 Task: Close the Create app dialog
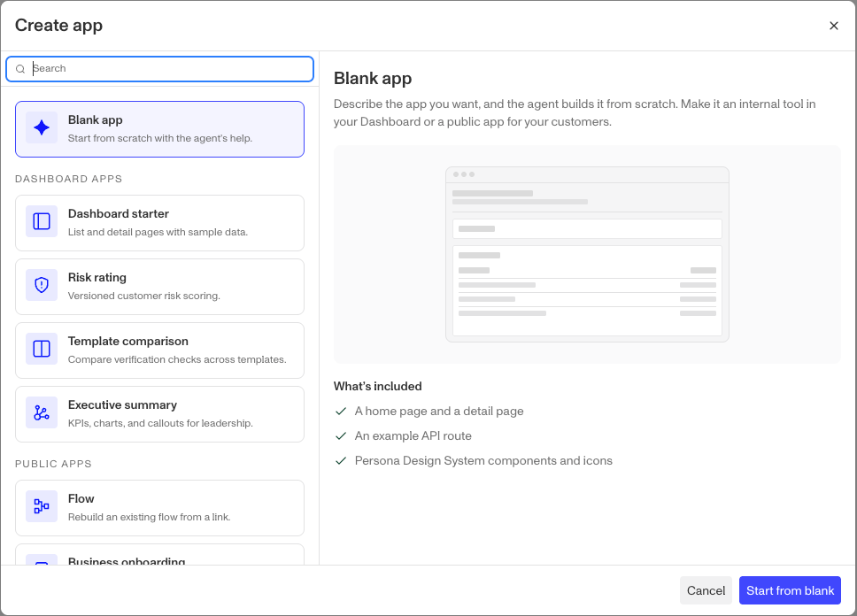pos(833,26)
